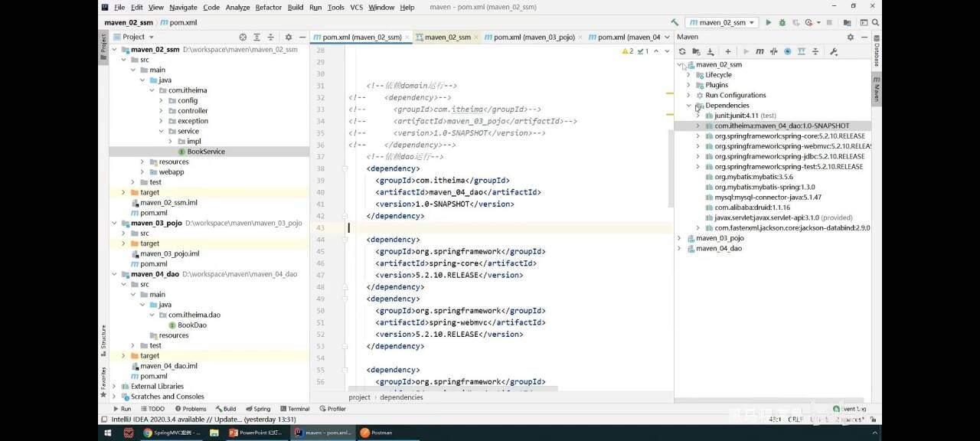Screen dimensions: 980x441
Task: Hide the Project tool window
Action: pyautogui.click(x=302, y=37)
